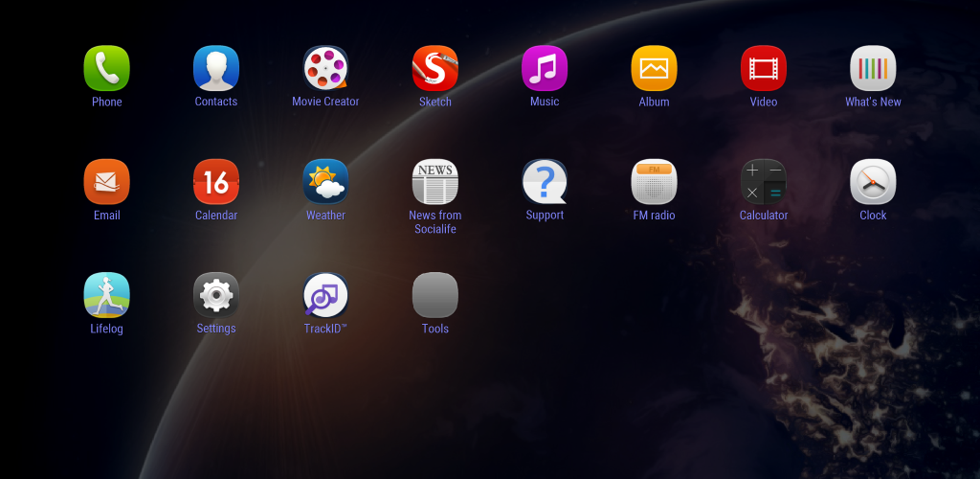Launch the Support question mark icon
This screenshot has width=980, height=479.
[545, 181]
